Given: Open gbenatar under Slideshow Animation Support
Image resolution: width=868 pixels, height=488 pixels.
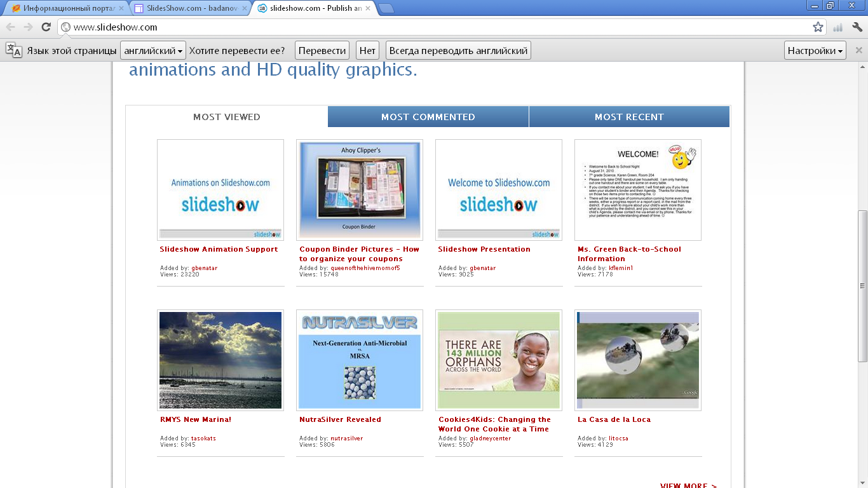Looking at the screenshot, I should tap(204, 268).
